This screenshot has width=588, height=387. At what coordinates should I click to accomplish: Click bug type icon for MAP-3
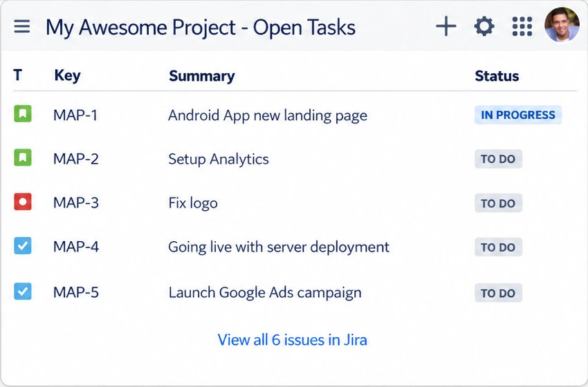(23, 202)
